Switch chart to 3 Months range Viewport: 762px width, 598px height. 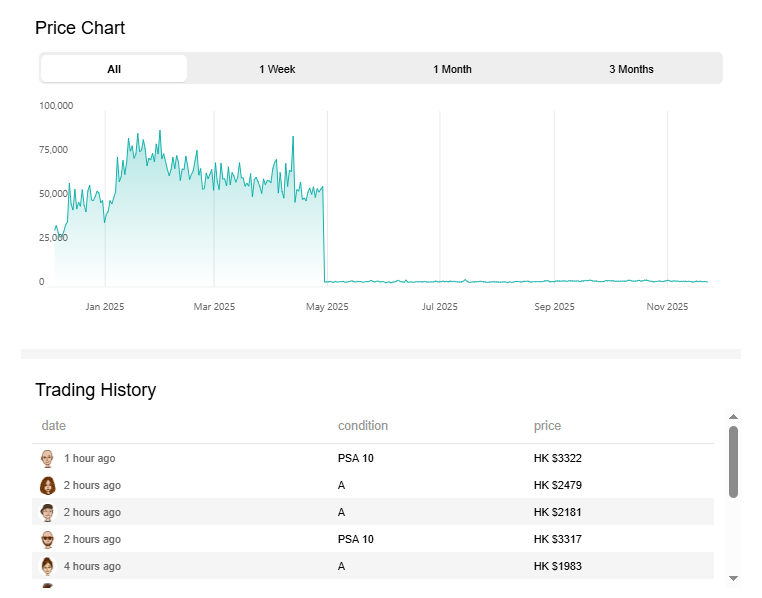[x=631, y=68]
